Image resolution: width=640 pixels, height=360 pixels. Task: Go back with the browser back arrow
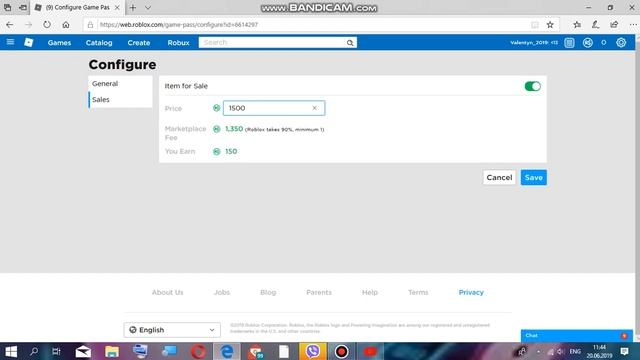click(x=10, y=24)
